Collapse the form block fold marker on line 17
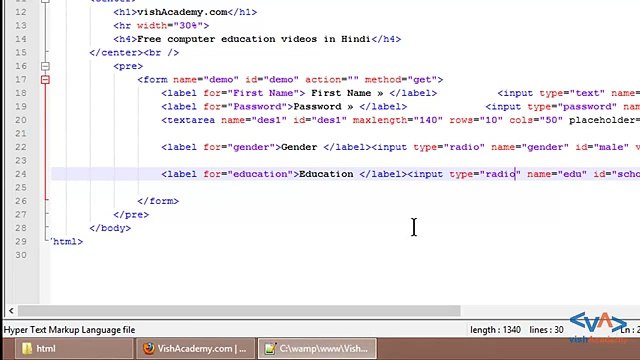 click(x=45, y=80)
